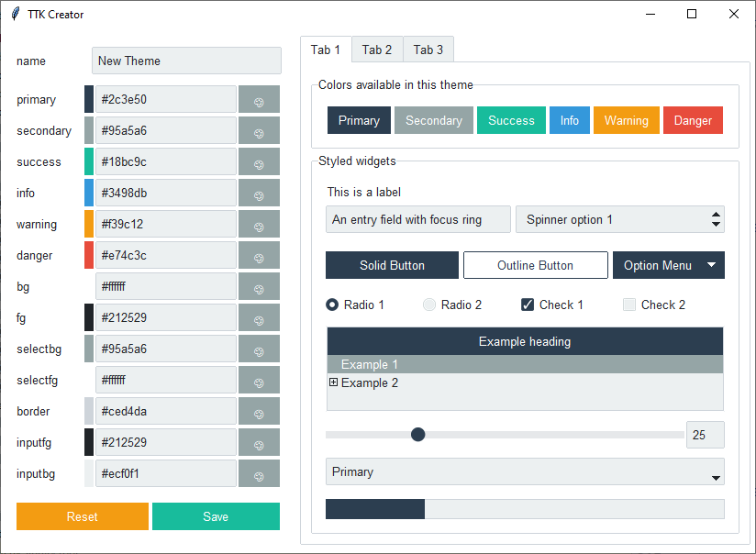Click the info color swatch
The height and width of the screenshot is (554, 756).
[89, 193]
